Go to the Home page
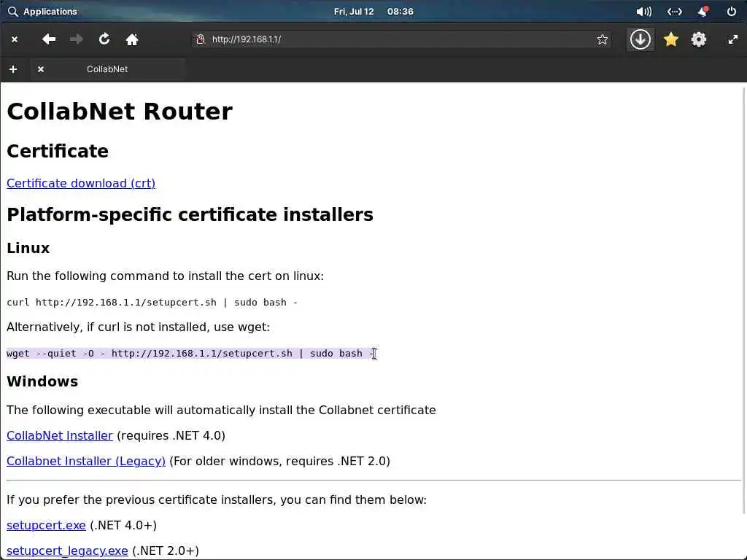This screenshot has height=560, width=747. [132, 39]
